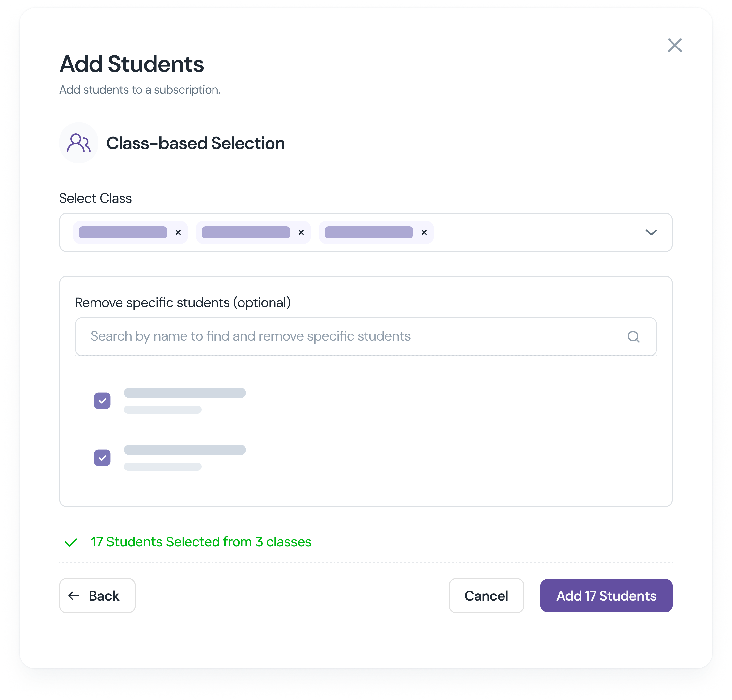
Task: Click the green checkmark status icon
Action: [71, 542]
